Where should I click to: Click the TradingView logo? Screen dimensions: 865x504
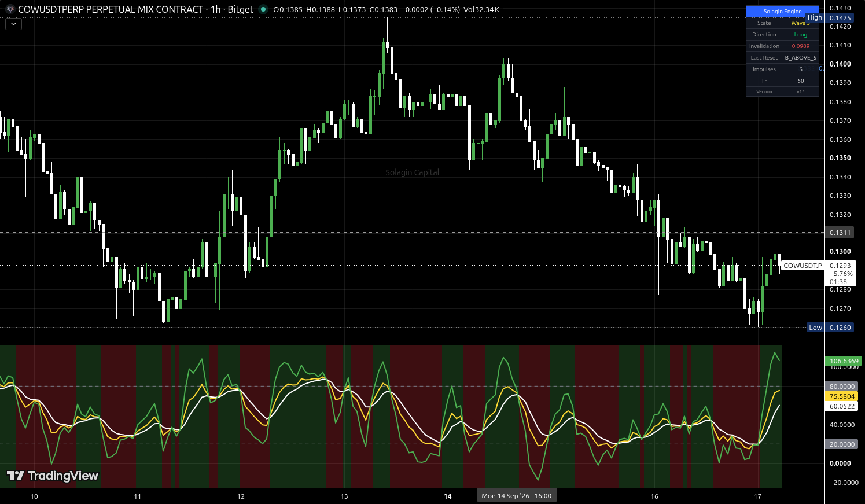tap(53, 476)
